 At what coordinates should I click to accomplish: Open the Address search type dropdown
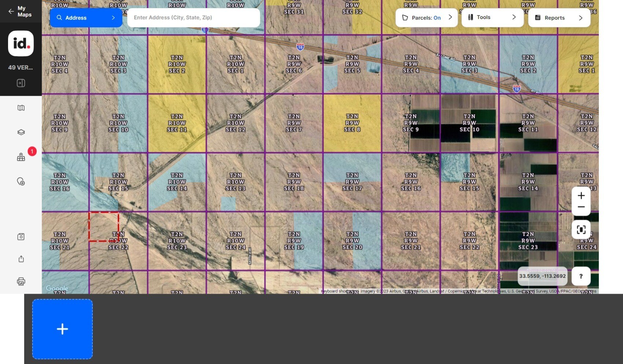tap(86, 18)
